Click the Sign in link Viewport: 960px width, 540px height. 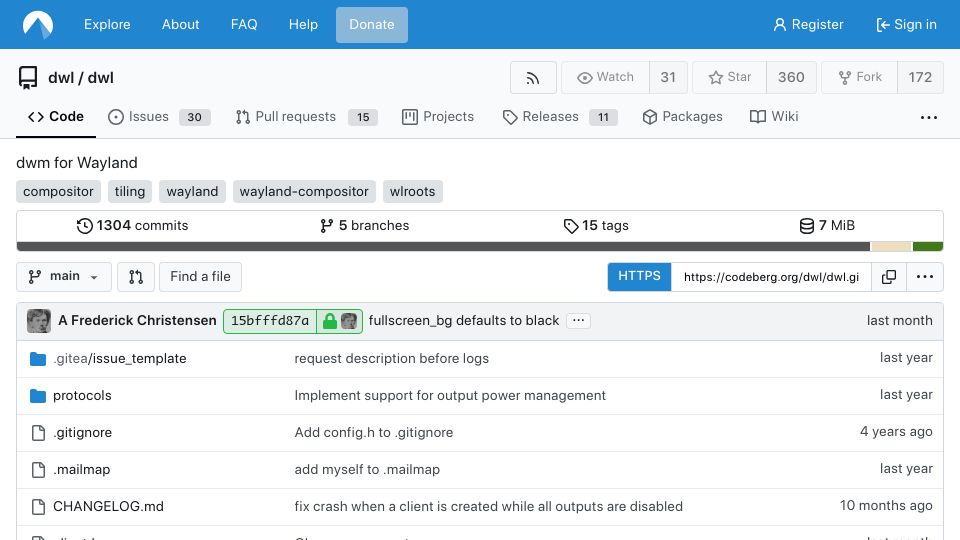click(x=906, y=24)
